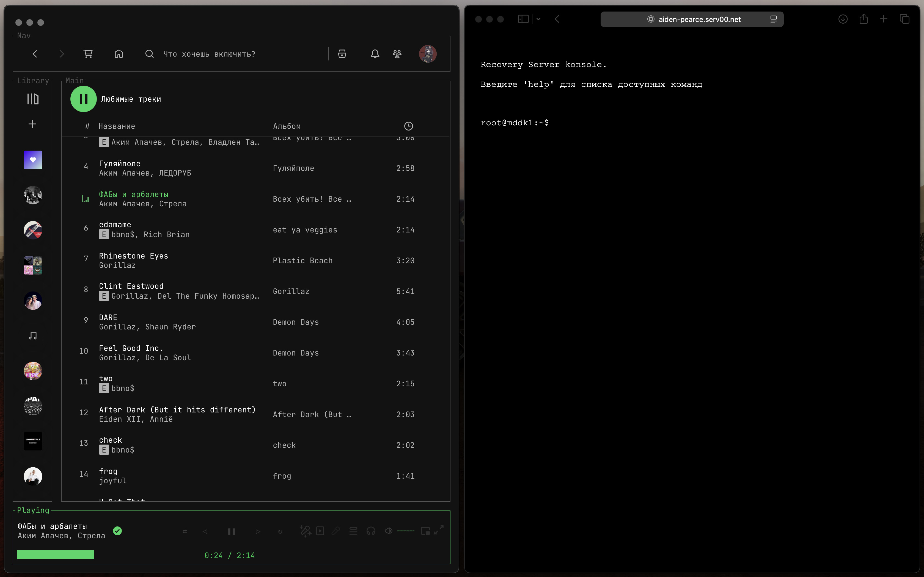Open Liked Songs heart playlist in sidebar
Image resolution: width=924 pixels, height=577 pixels.
point(33,160)
